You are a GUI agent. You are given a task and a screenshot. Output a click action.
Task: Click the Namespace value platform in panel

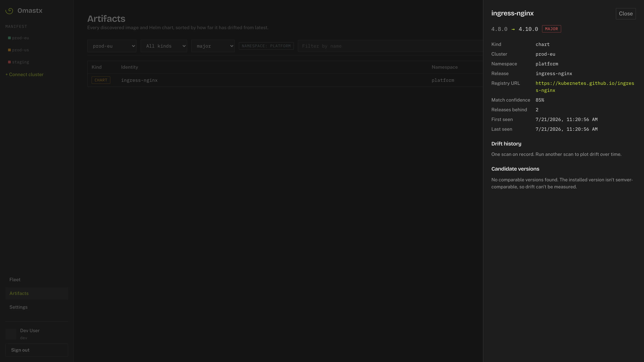(547, 64)
